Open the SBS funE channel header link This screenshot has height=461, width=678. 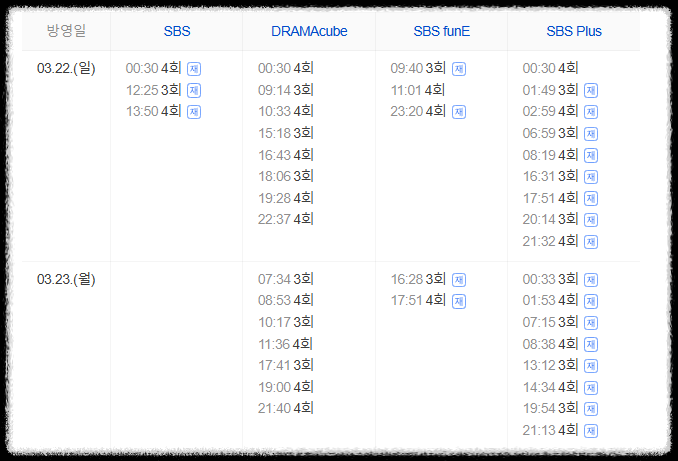point(441,31)
